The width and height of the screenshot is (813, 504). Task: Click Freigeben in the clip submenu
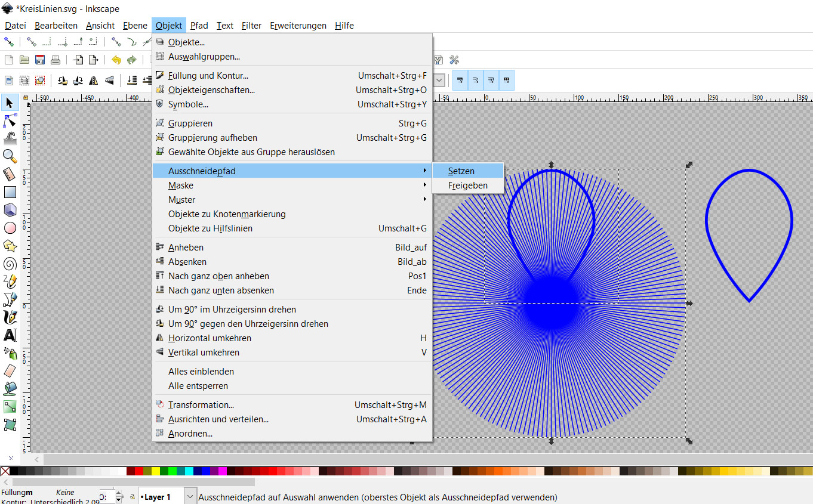point(468,185)
